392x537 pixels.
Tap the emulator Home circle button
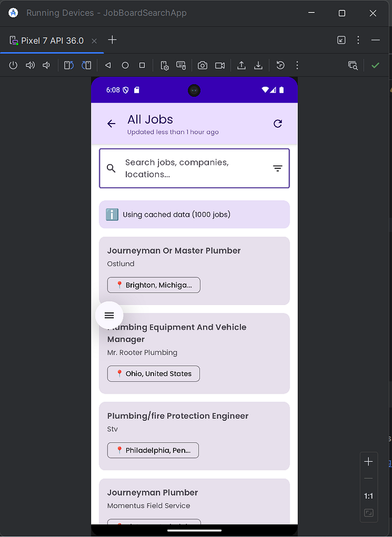pos(125,65)
